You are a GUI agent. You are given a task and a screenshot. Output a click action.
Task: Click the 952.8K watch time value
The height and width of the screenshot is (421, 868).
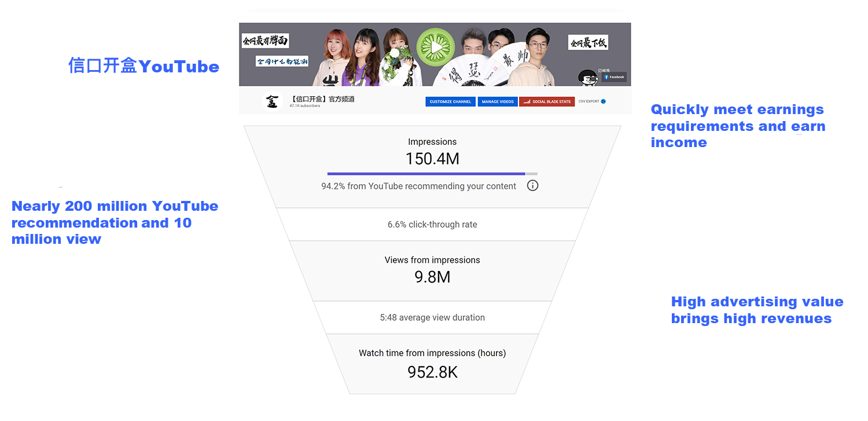pos(432,372)
